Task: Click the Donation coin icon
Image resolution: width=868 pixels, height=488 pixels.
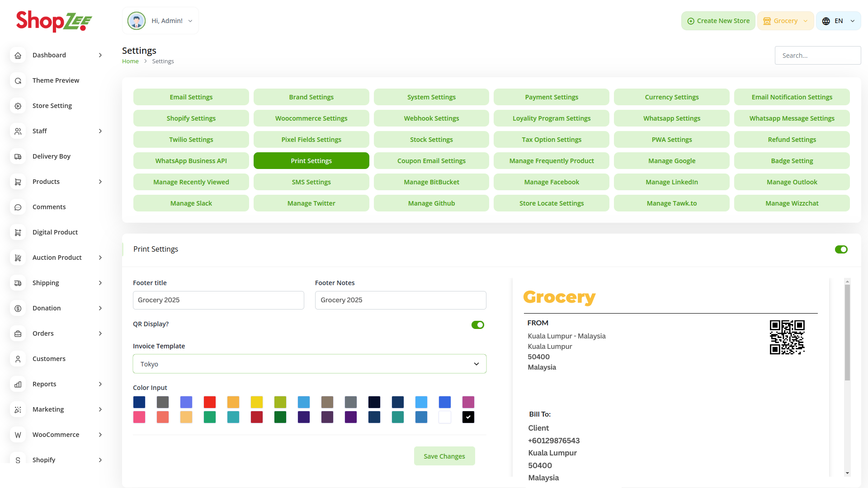Action: tap(18, 308)
